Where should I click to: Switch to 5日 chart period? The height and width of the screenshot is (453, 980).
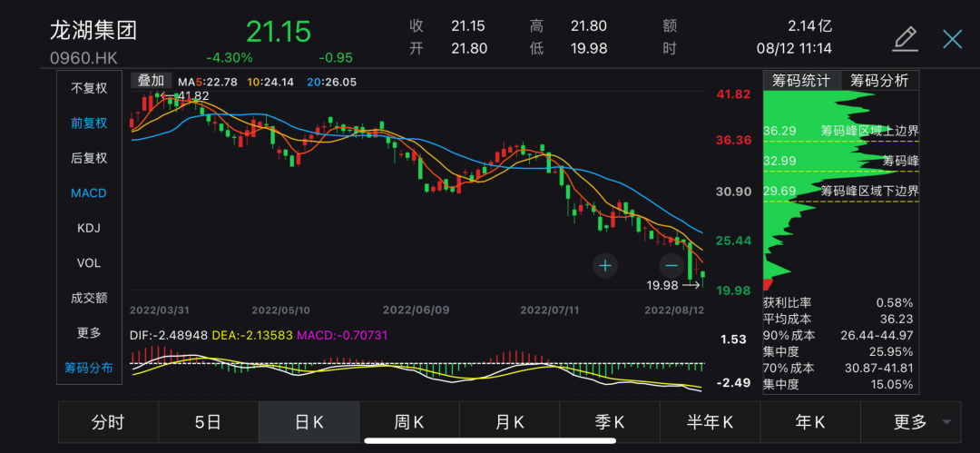[208, 422]
